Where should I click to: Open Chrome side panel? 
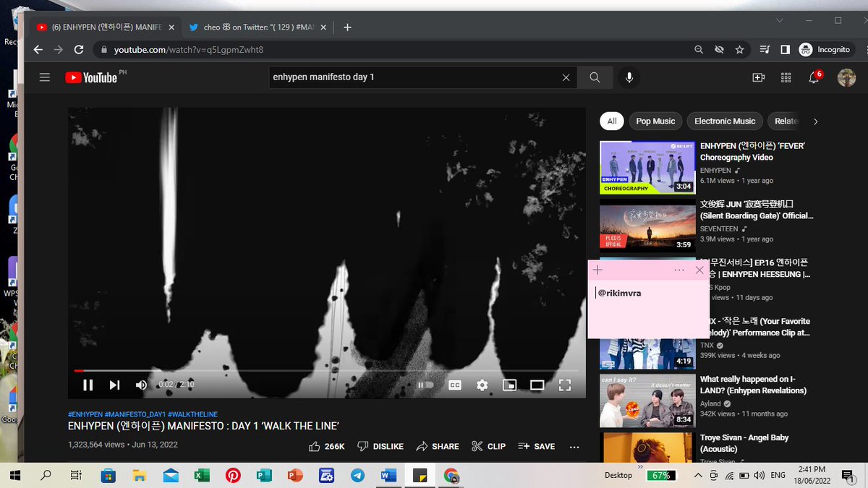785,50
